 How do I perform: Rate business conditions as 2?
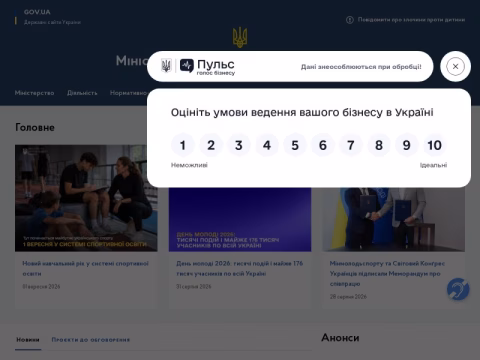pyautogui.click(x=211, y=145)
